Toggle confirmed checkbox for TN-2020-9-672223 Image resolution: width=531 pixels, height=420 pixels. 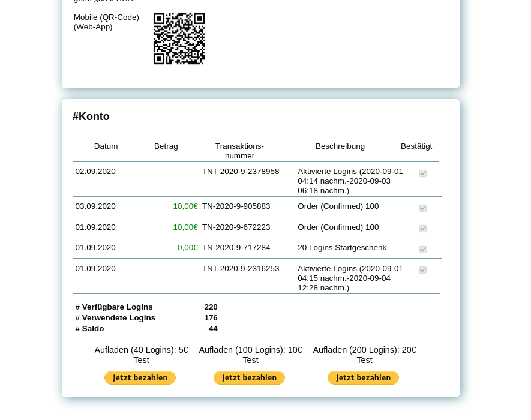click(423, 229)
